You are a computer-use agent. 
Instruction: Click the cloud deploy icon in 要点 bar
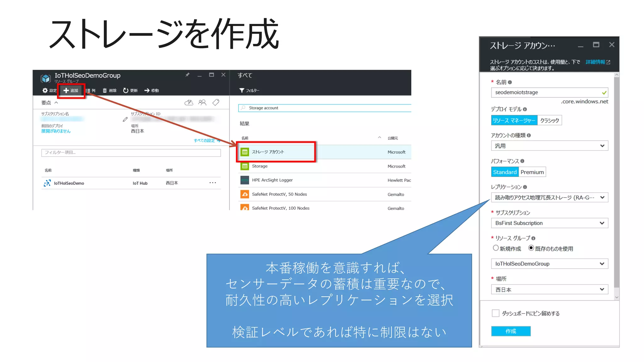pyautogui.click(x=189, y=102)
